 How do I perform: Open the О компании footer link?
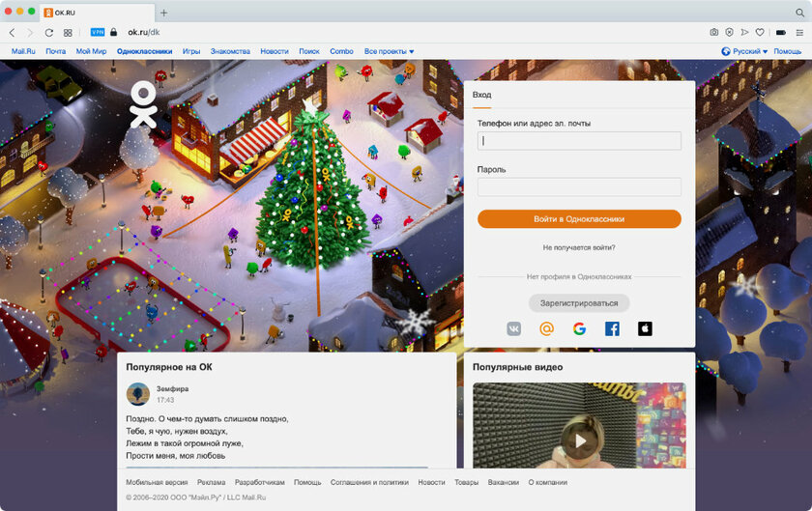548,483
